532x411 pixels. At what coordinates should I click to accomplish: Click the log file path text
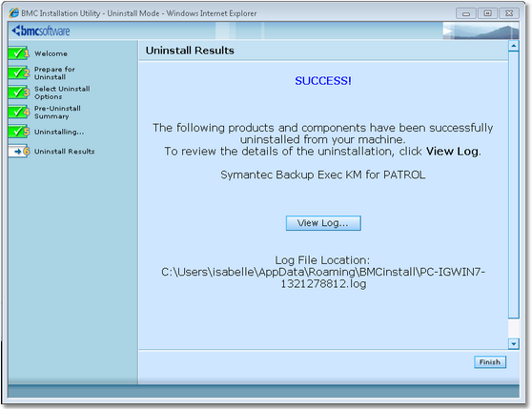323,277
